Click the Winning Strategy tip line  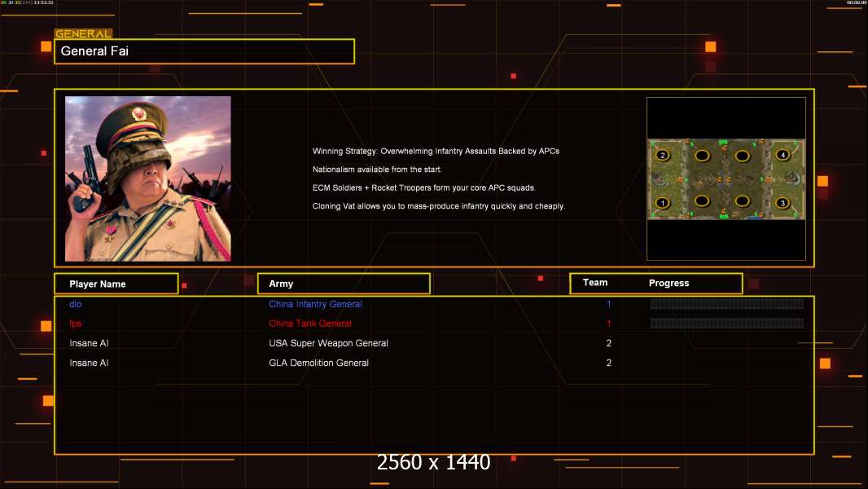pyautogui.click(x=436, y=152)
